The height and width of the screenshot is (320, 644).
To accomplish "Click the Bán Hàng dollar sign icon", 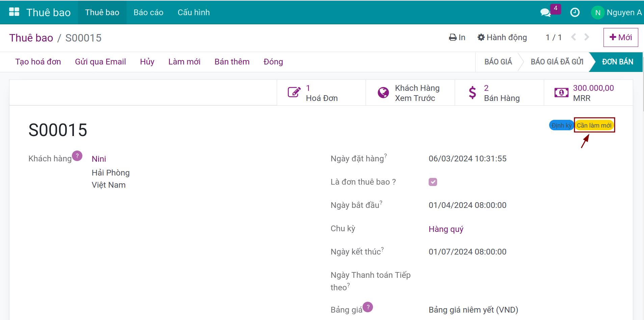I will coord(472,92).
